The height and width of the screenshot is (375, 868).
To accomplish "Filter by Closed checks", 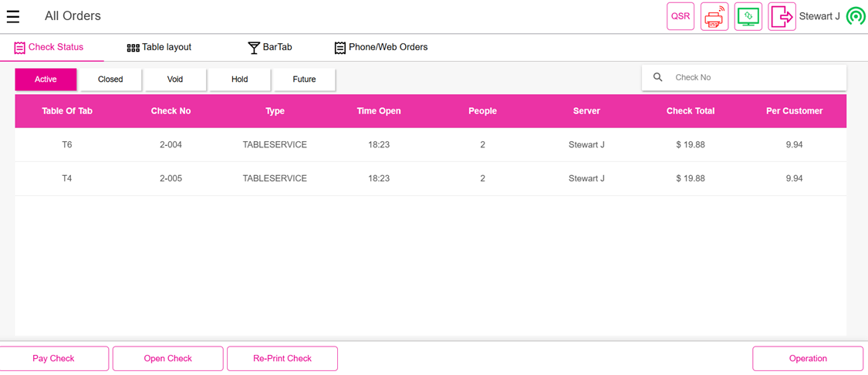I will coord(110,79).
